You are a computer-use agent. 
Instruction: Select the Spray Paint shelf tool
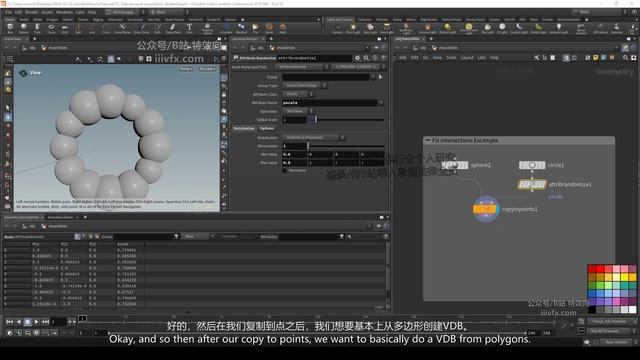(x=173, y=28)
